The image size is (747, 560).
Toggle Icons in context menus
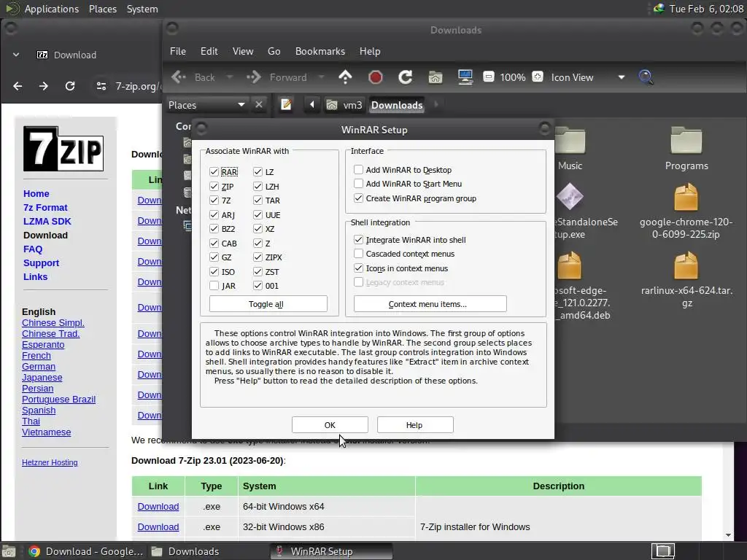tap(359, 268)
